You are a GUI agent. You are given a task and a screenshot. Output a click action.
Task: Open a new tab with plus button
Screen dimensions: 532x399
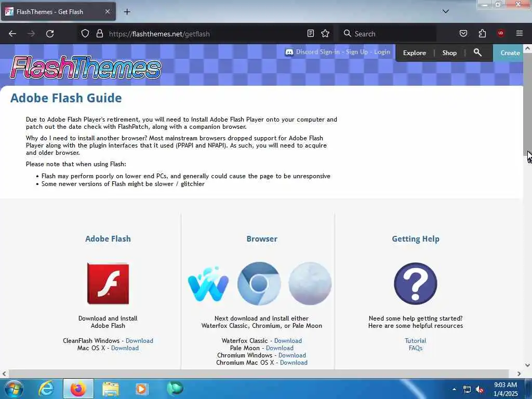point(127,12)
